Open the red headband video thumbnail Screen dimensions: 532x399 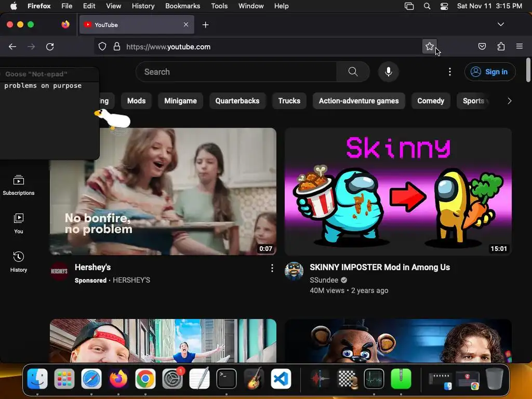click(x=163, y=341)
